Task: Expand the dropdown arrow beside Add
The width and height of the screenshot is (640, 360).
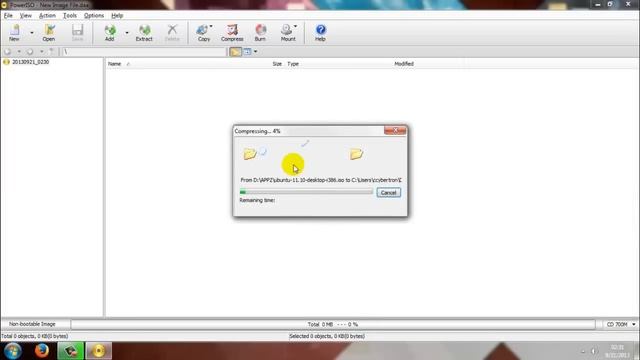Action: (x=127, y=33)
